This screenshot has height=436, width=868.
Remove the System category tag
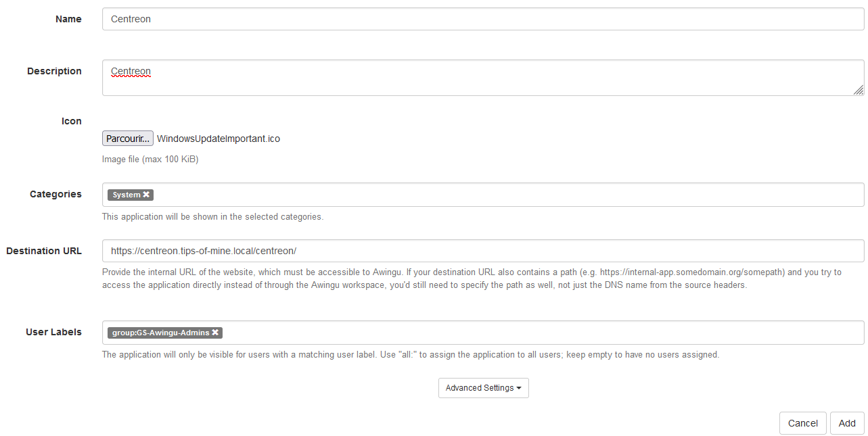[146, 195]
